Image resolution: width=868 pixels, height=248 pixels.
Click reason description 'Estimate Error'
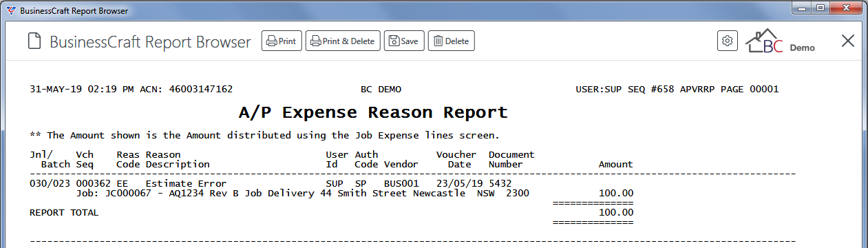186,184
